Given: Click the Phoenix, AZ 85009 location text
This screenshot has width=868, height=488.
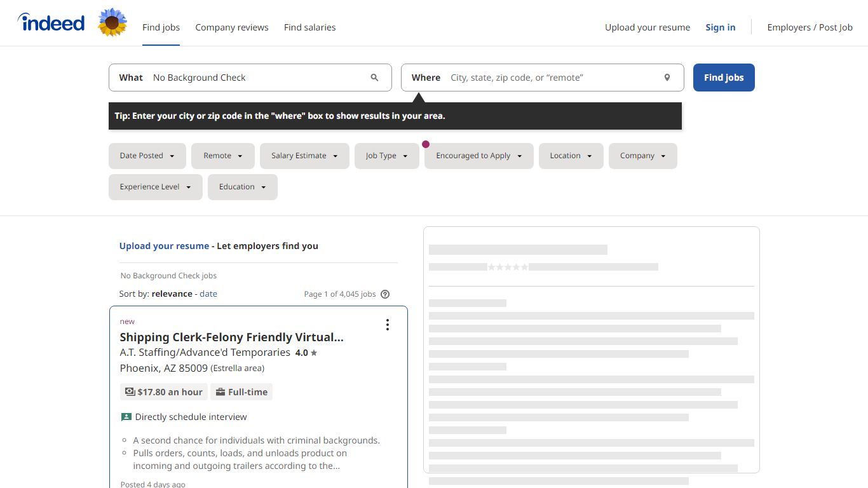Looking at the screenshot, I should point(164,369).
